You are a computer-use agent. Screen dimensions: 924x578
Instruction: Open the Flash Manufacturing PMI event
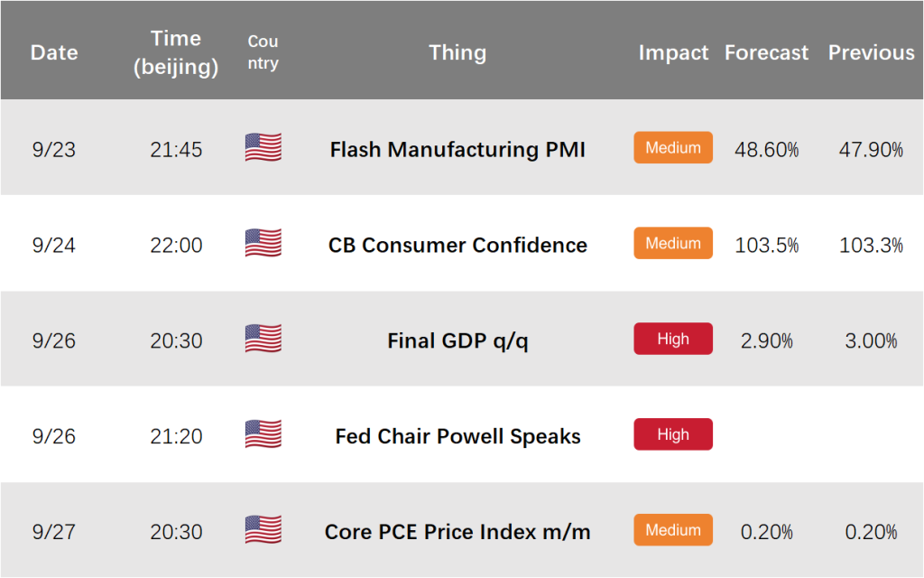pyautogui.click(x=457, y=149)
